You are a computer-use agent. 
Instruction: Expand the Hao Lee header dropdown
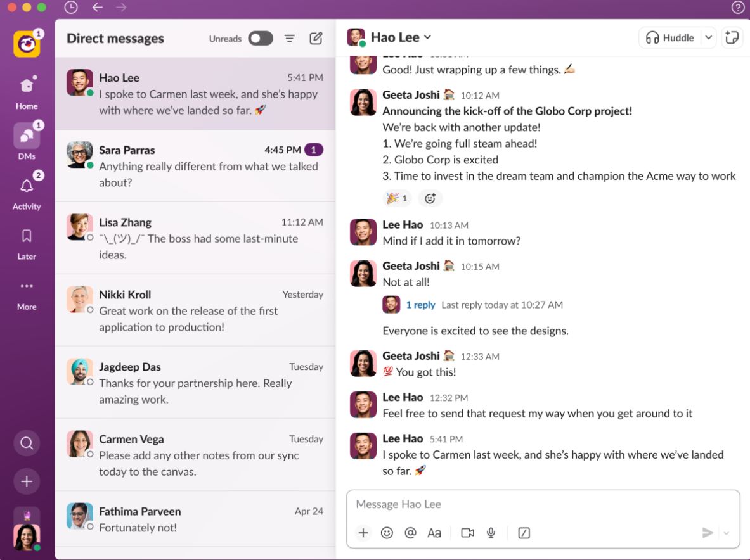tap(427, 37)
